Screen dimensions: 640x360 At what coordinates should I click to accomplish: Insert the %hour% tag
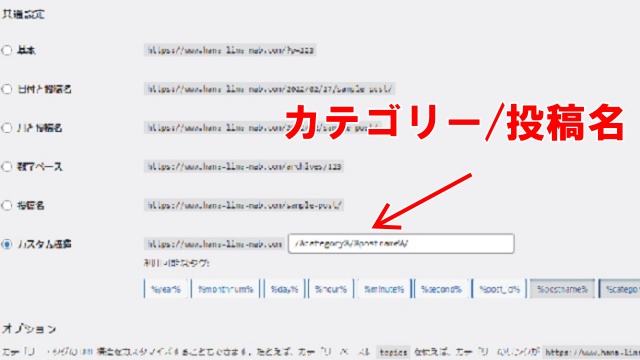point(331,289)
